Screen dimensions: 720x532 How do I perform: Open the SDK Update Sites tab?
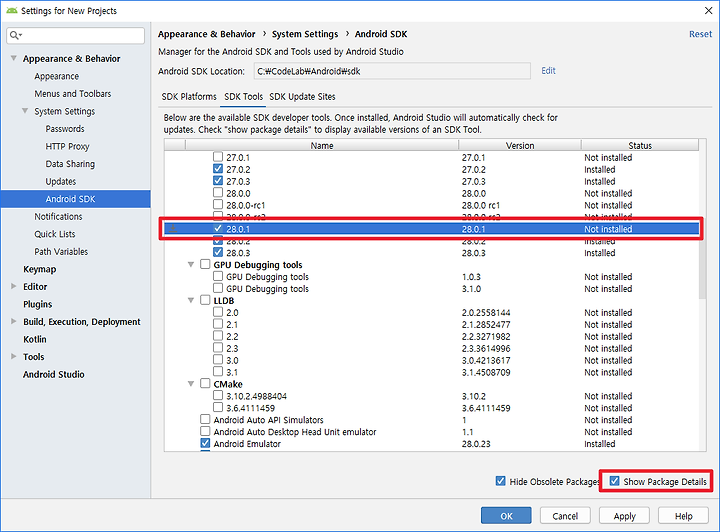pos(302,97)
